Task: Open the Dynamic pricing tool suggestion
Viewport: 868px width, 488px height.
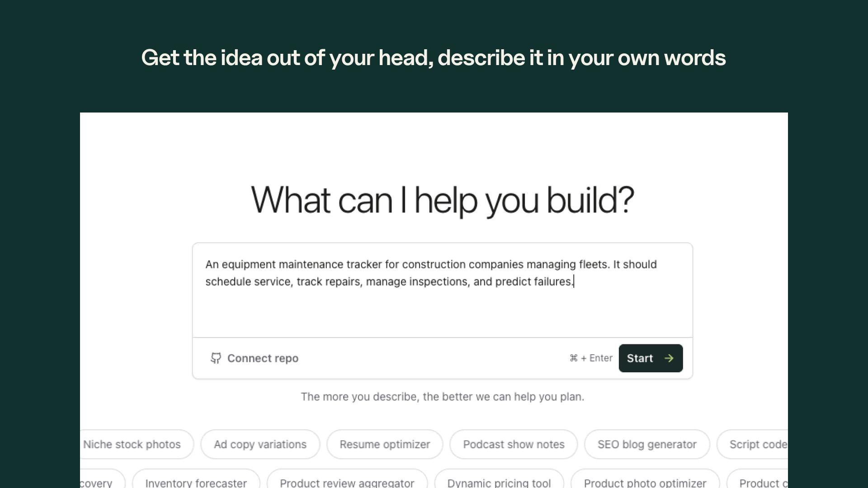Action: (x=499, y=483)
